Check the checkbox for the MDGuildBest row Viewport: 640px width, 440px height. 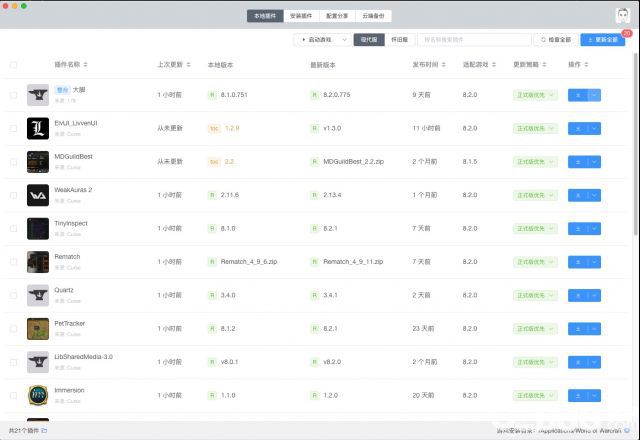click(13, 161)
